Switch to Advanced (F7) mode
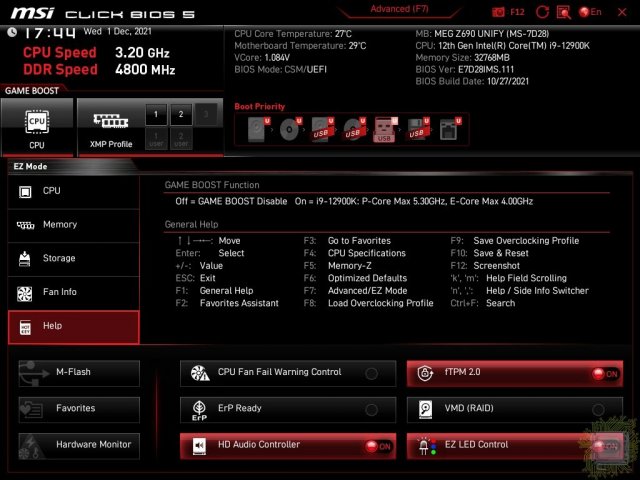This screenshot has height=480, width=640. 390,9
